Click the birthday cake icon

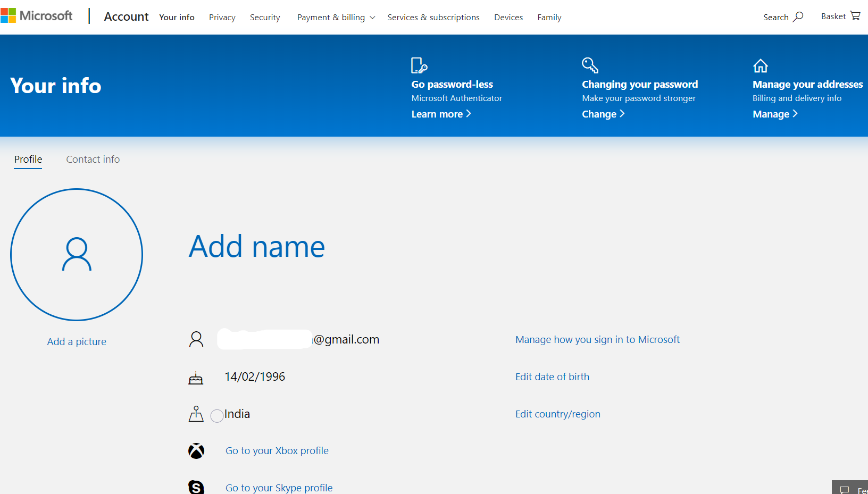coord(196,378)
